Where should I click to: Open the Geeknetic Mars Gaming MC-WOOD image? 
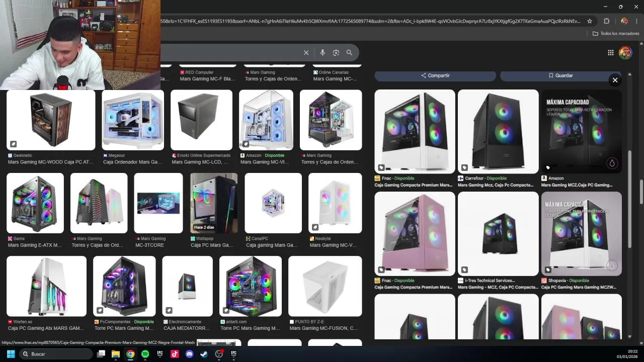(51, 120)
